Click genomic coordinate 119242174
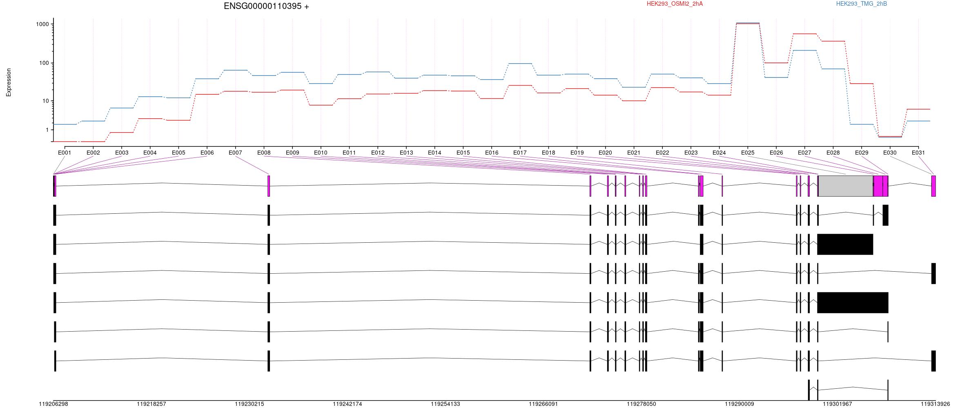 (x=347, y=404)
